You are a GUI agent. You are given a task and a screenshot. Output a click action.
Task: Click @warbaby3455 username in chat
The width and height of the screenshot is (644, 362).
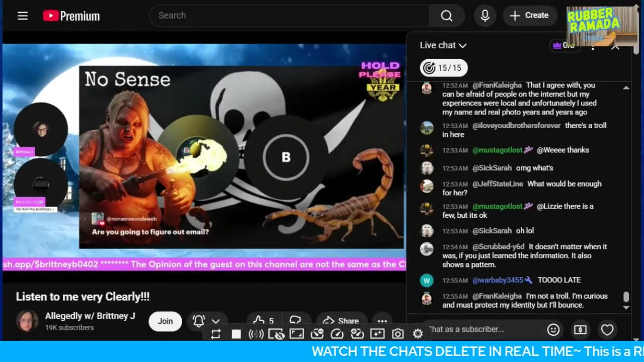498,280
